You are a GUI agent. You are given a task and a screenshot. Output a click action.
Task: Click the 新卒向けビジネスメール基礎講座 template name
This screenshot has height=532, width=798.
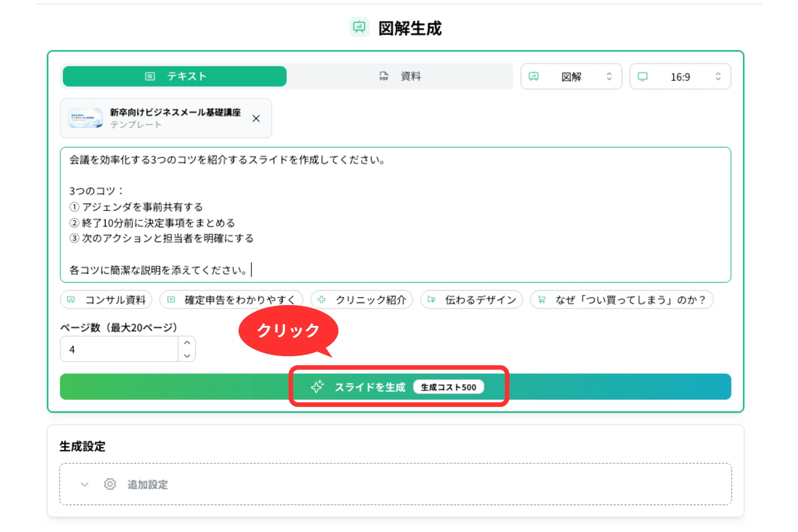(x=175, y=112)
